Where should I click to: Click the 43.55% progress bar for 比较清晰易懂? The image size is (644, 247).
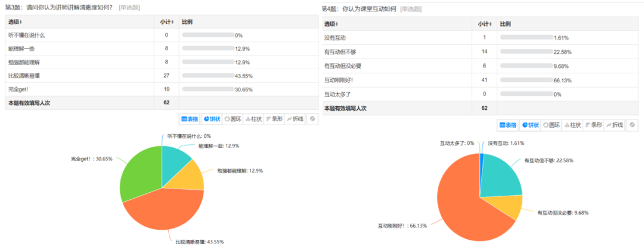point(208,75)
